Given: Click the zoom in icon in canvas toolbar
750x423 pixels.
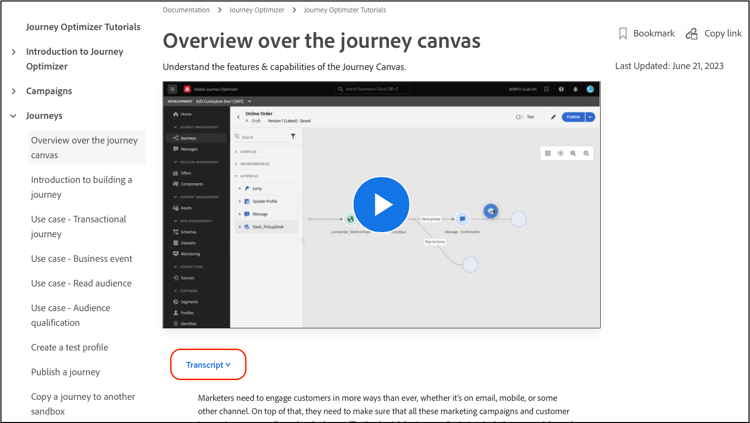Looking at the screenshot, I should (573, 153).
